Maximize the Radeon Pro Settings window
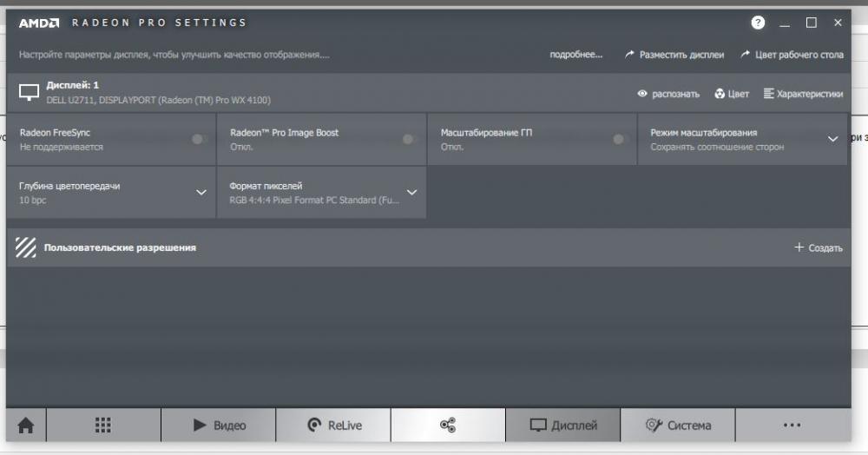The width and height of the screenshot is (868, 455). [x=811, y=23]
